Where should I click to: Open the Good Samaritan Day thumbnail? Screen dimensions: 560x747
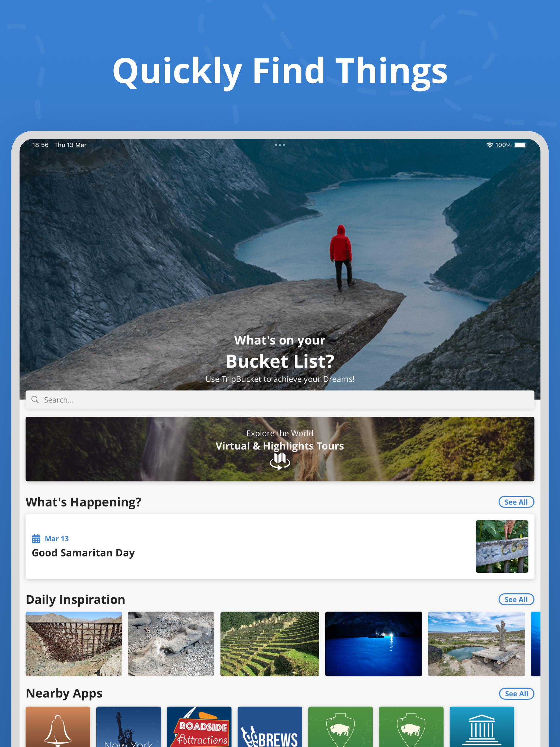tap(502, 546)
